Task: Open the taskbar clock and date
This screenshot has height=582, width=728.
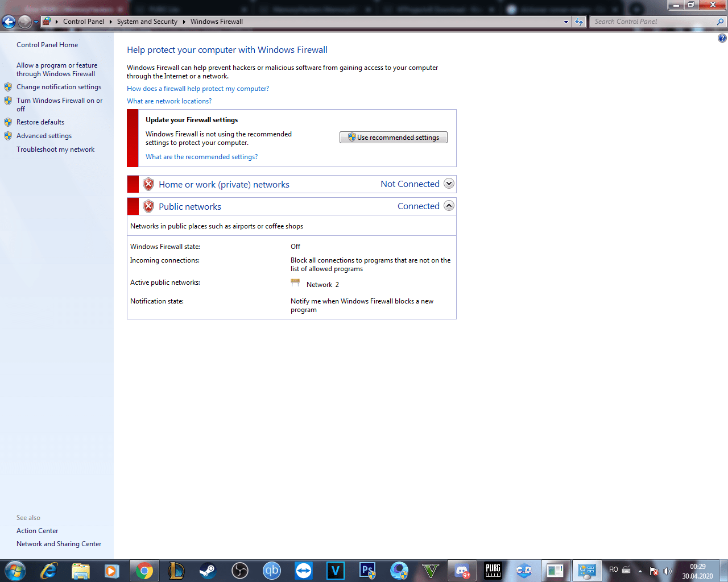Action: point(698,571)
